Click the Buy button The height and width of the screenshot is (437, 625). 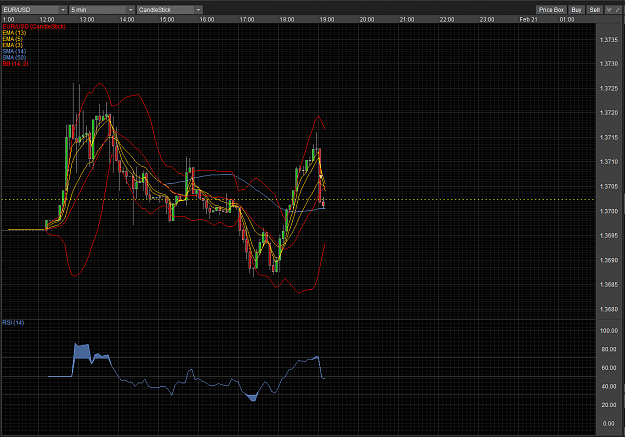[576, 10]
